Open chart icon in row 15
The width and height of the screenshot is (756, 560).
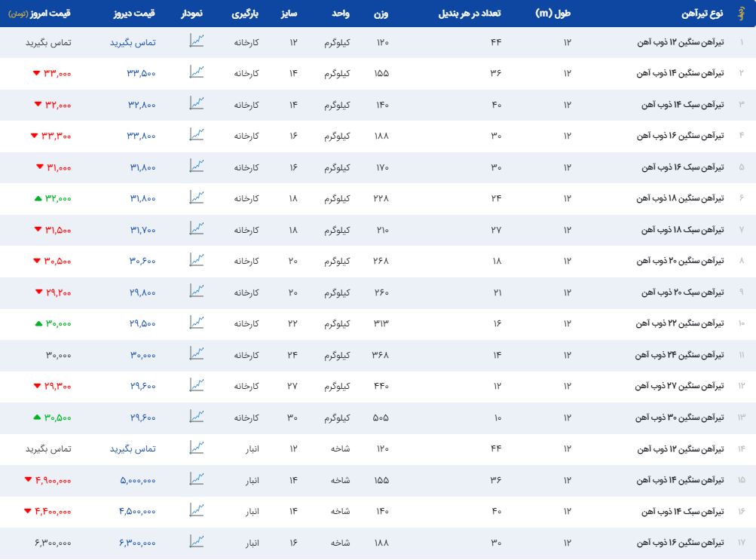pyautogui.click(x=197, y=479)
